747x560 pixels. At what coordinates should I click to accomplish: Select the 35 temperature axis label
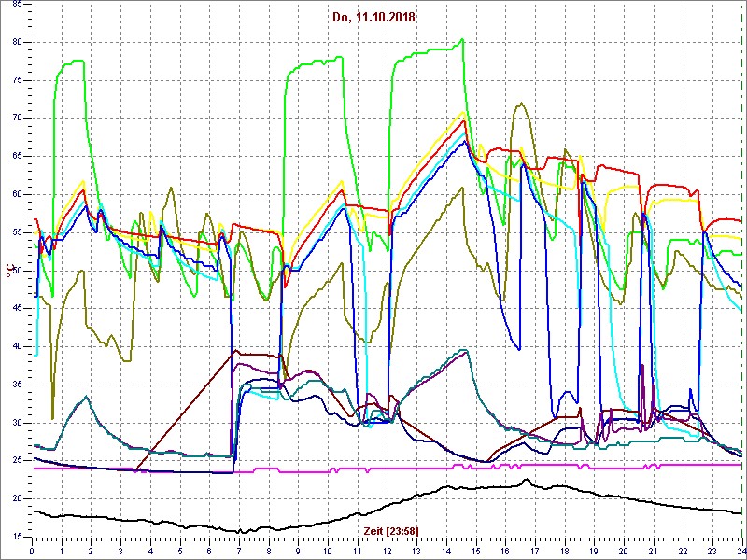[x=15, y=385]
